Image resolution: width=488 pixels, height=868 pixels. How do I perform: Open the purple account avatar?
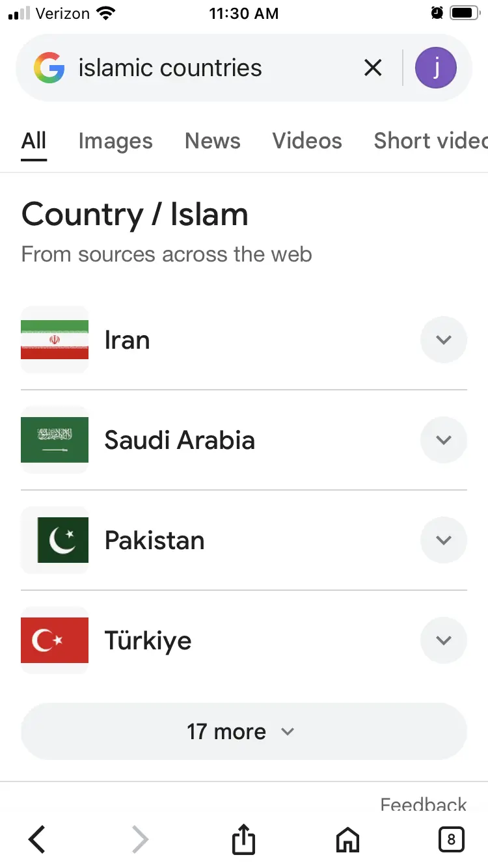click(436, 68)
